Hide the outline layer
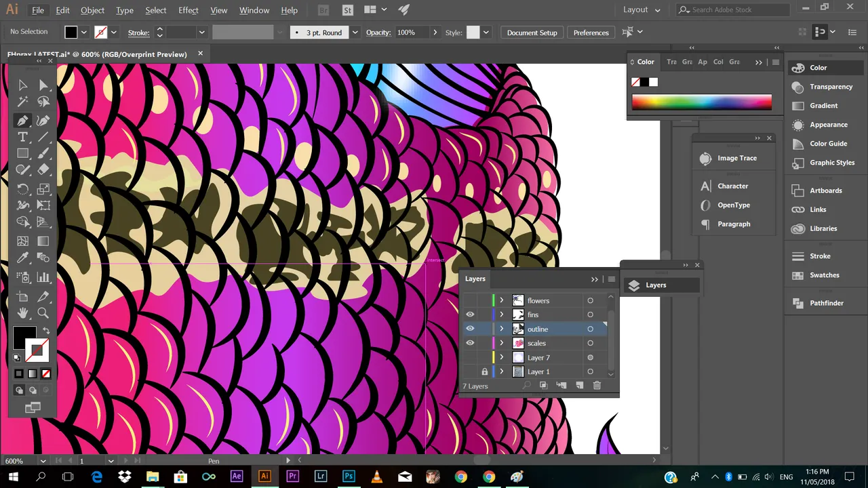 point(470,329)
